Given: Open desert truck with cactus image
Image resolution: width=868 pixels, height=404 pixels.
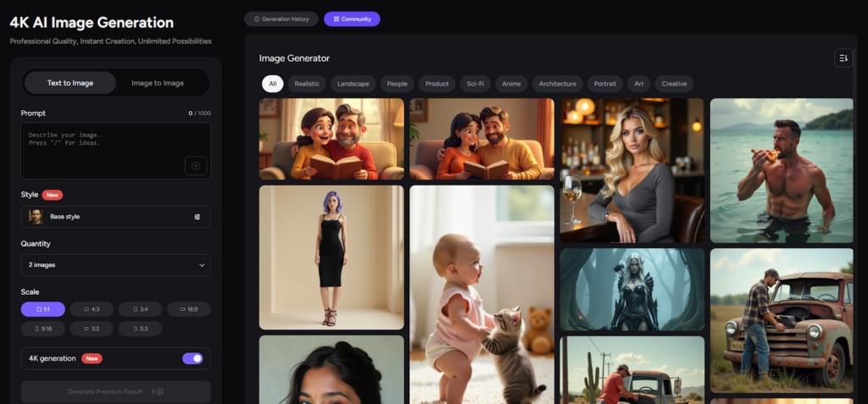Looking at the screenshot, I should (632, 370).
